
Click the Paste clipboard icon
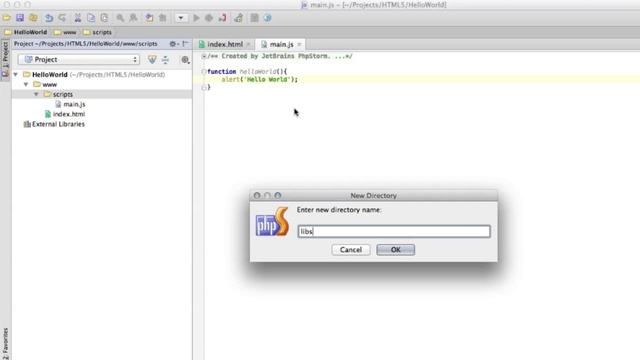[x=104, y=18]
